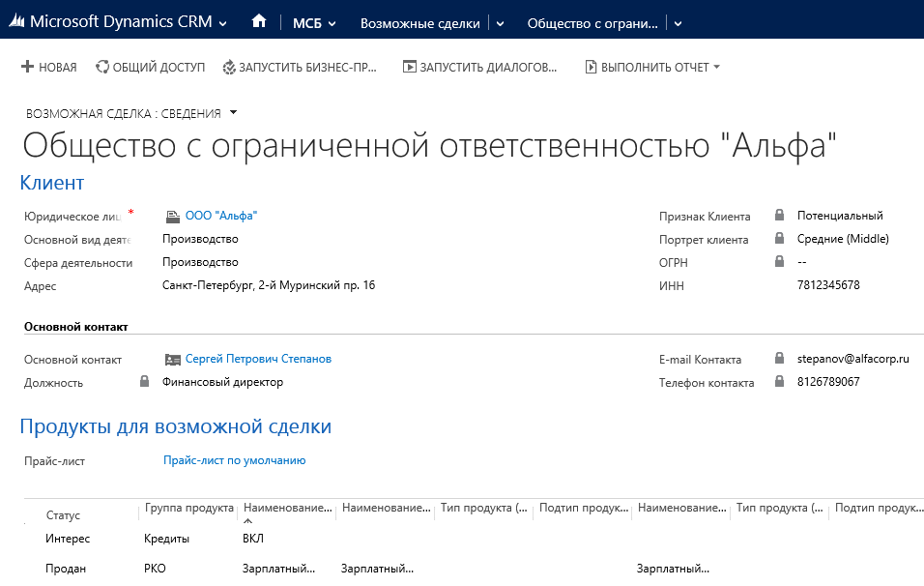924x586 pixels.
Task: Click the contact card icon beside Сергей Петрович Степанов
Action: point(173,359)
